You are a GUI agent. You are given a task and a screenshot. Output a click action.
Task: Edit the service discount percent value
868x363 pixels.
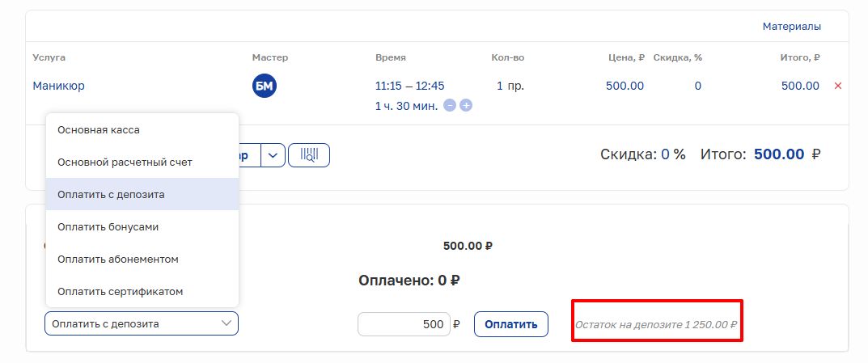click(697, 86)
